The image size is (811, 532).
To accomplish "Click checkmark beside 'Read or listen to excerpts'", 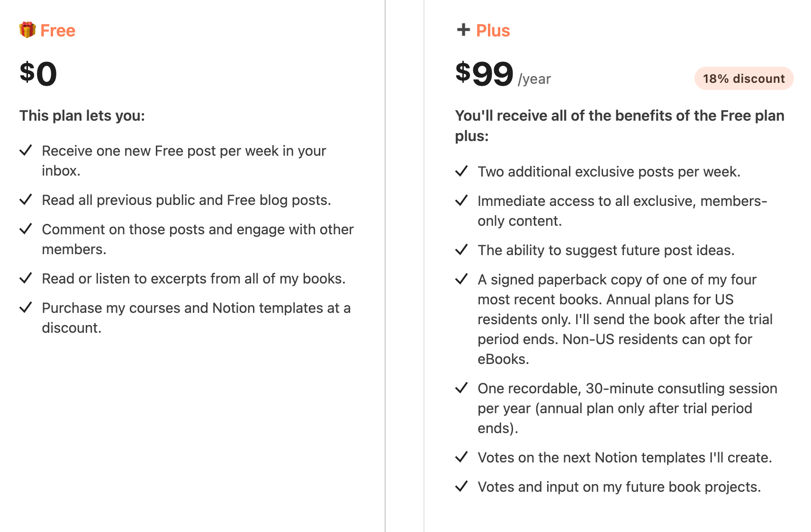I will pyautogui.click(x=26, y=278).
